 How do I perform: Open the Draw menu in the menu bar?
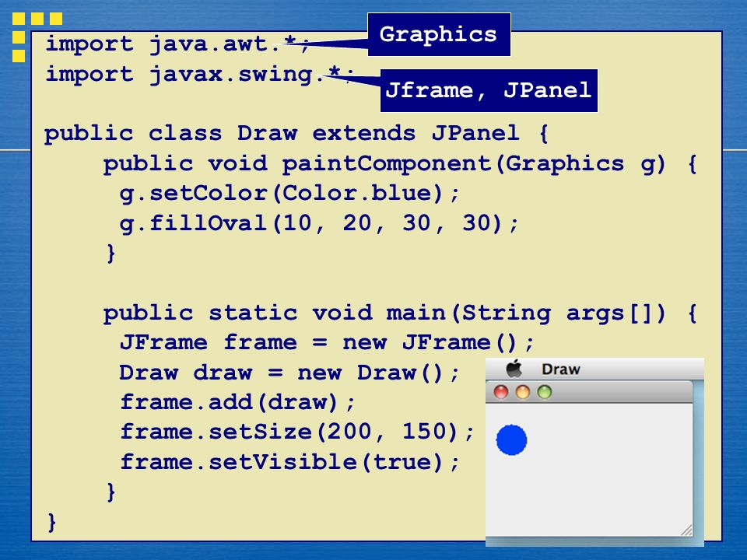561,369
